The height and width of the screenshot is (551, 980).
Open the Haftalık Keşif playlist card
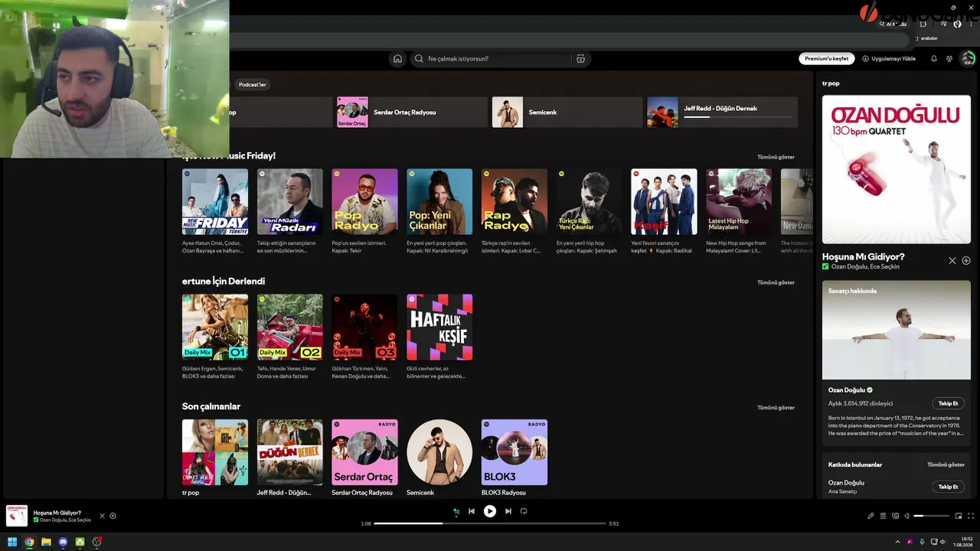[439, 337]
